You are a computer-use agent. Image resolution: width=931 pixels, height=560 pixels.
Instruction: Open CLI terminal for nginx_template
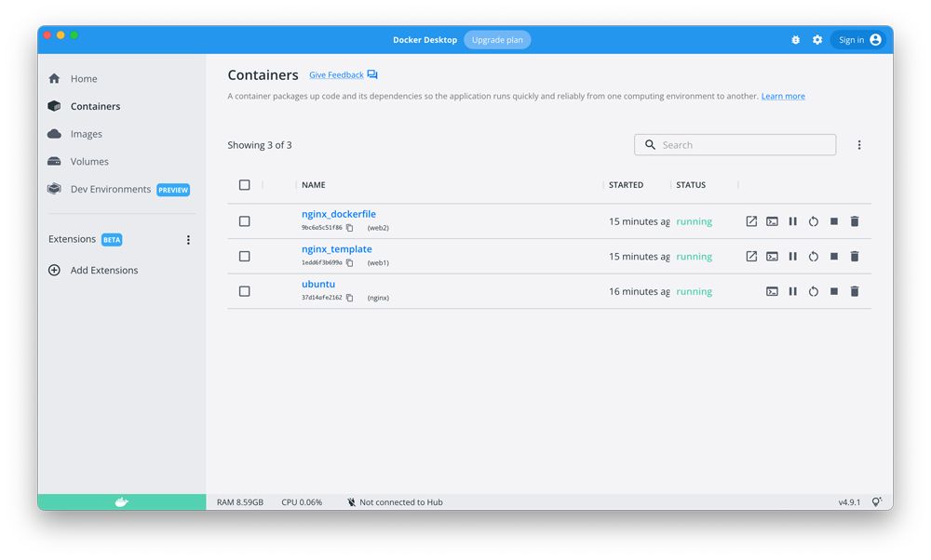click(x=772, y=256)
